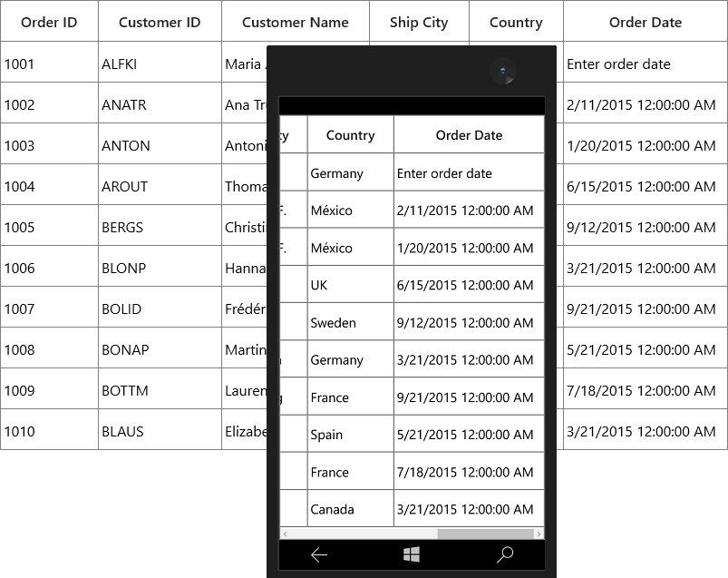Click the Order ID column header
The image size is (728, 578).
49,22
